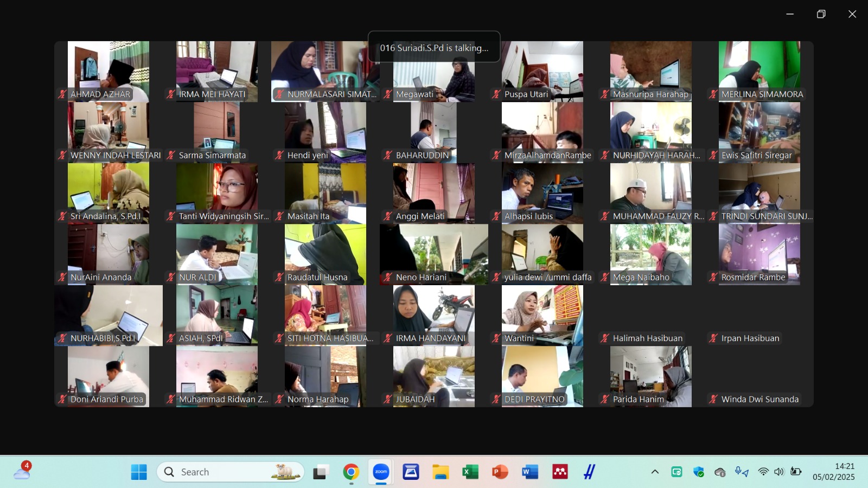
Task: Switch to Zoom app in taskbar
Action: click(x=381, y=472)
